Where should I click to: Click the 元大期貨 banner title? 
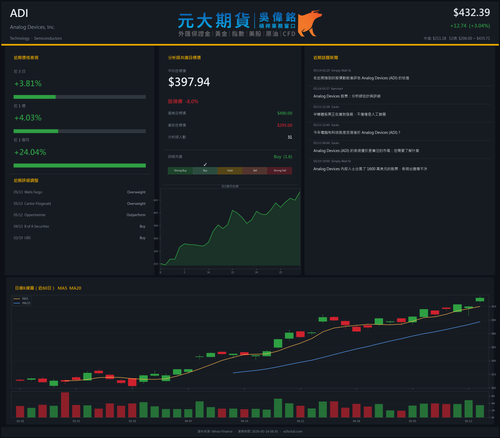tap(214, 21)
